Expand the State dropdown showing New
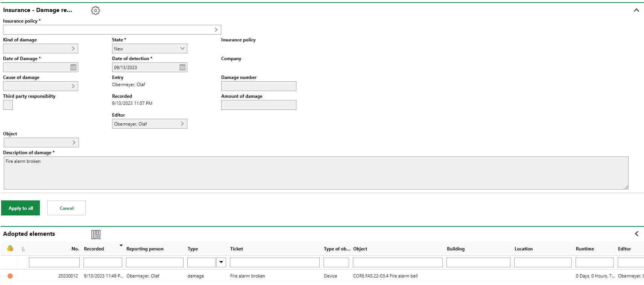644x285 pixels. tap(182, 49)
